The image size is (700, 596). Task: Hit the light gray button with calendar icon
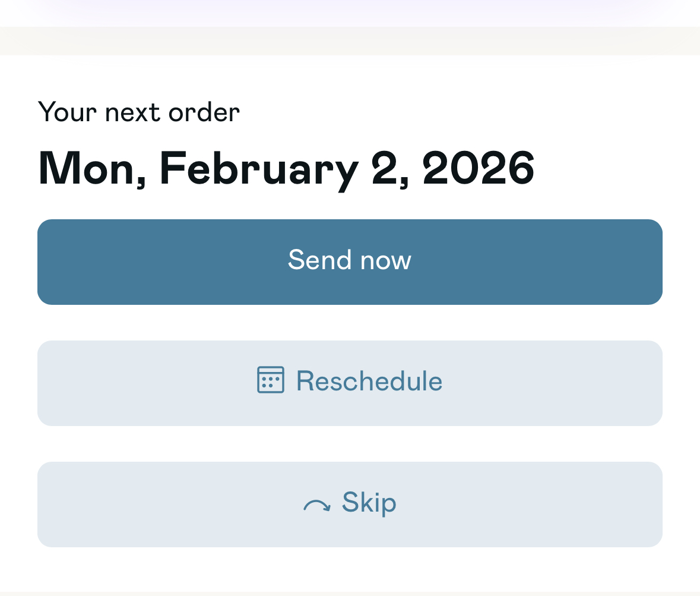(350, 383)
